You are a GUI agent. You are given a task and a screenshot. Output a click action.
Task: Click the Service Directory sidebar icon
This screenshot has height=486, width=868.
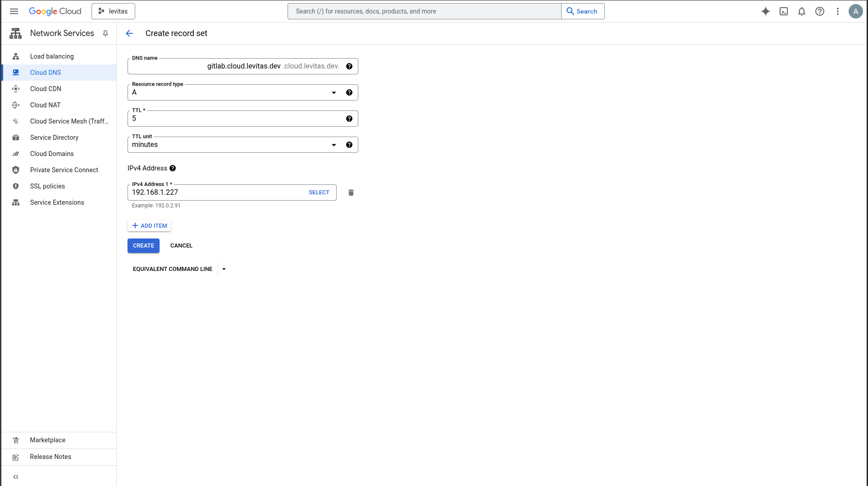pos(16,138)
